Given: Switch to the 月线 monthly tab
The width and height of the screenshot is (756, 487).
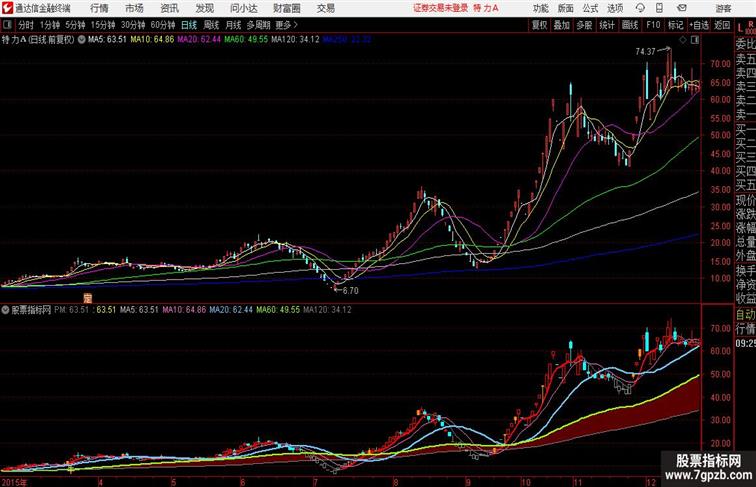Looking at the screenshot, I should (x=233, y=25).
